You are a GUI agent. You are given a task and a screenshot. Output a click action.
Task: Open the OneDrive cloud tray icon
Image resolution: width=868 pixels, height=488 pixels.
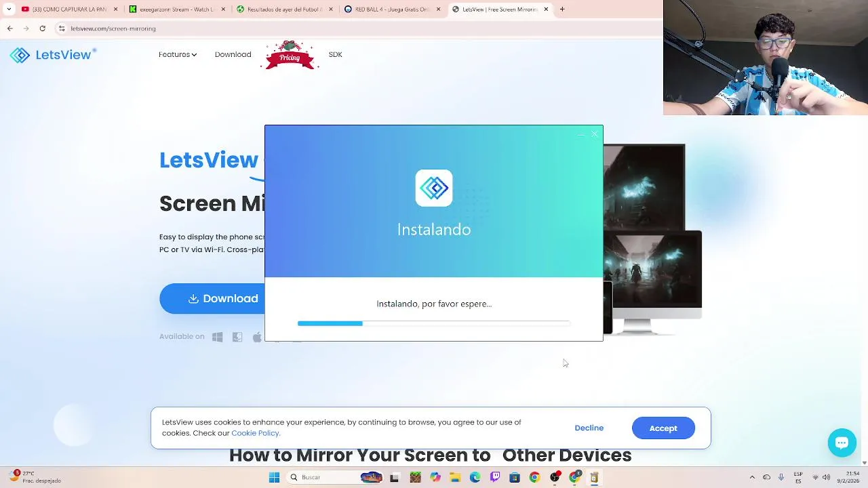point(766,477)
